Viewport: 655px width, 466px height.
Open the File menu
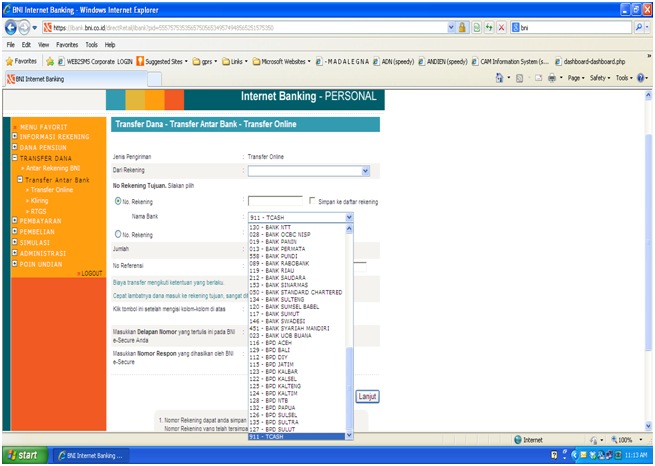point(10,45)
